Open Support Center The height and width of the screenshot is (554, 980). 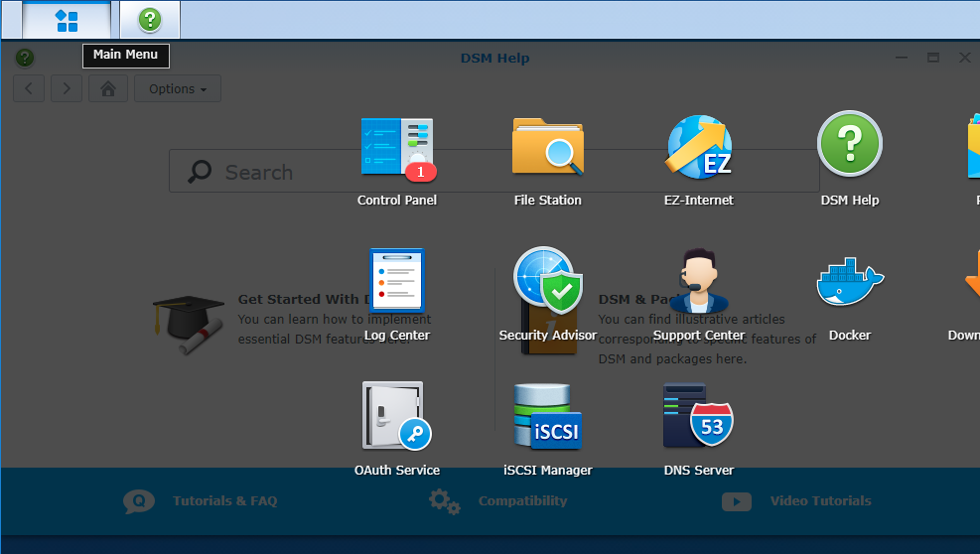(x=699, y=295)
